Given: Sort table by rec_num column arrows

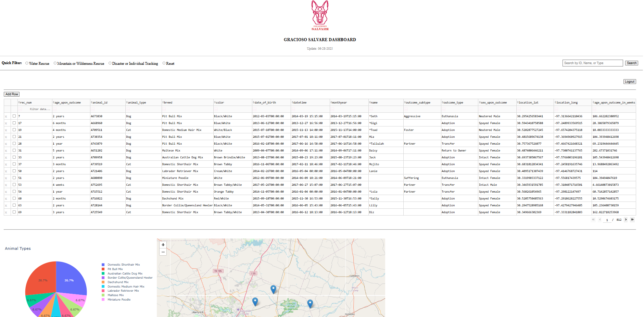Looking at the screenshot, I should (x=19, y=102).
